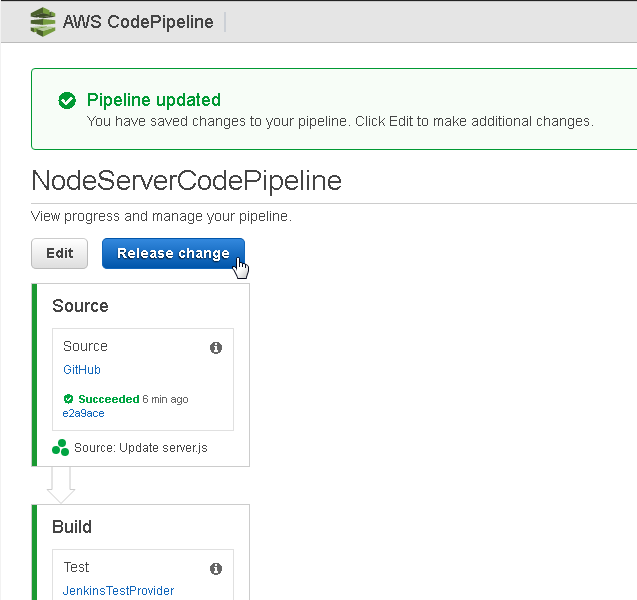The height and width of the screenshot is (600, 637).
Task: Click the green Pipeline updated checkmark icon
Action: coord(67,100)
